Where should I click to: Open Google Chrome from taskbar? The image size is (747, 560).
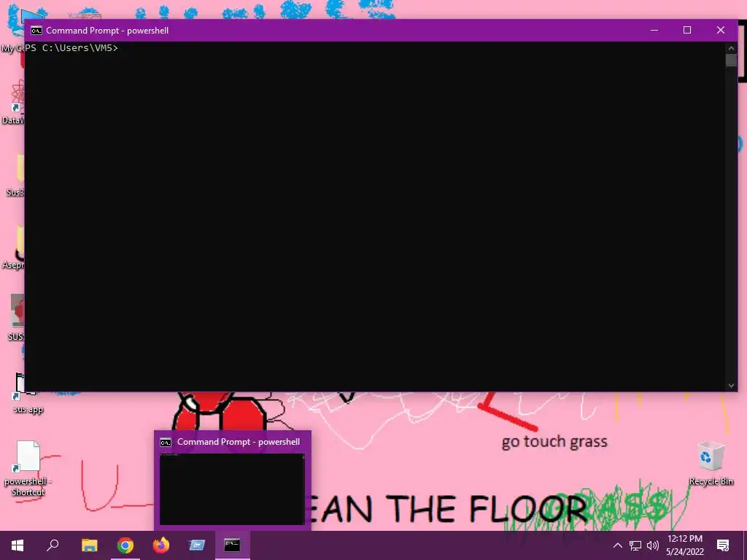125,545
